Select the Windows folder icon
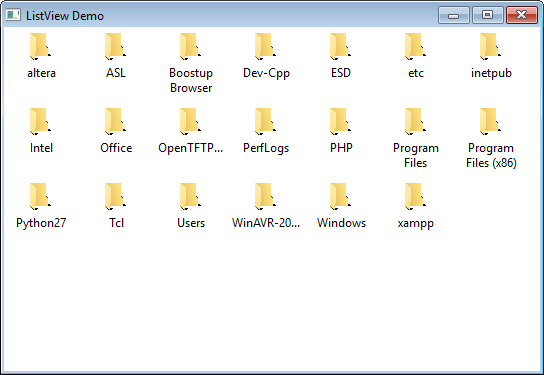The height and width of the screenshot is (375, 544). click(x=340, y=196)
